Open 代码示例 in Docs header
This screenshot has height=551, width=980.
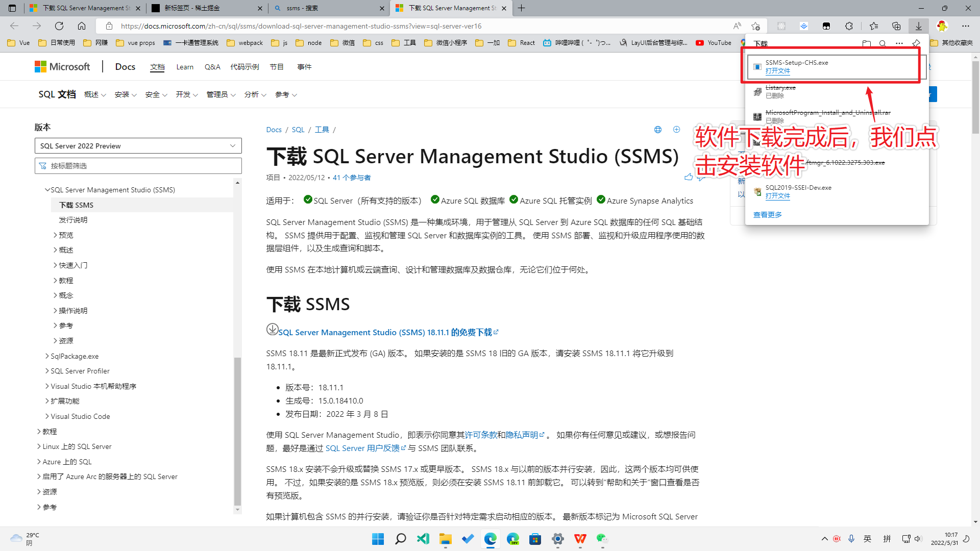244,67
